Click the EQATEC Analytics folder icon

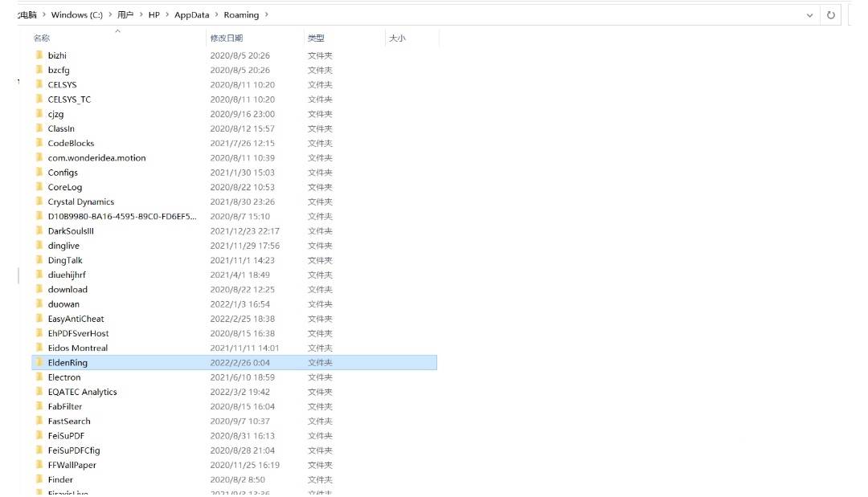click(39, 392)
